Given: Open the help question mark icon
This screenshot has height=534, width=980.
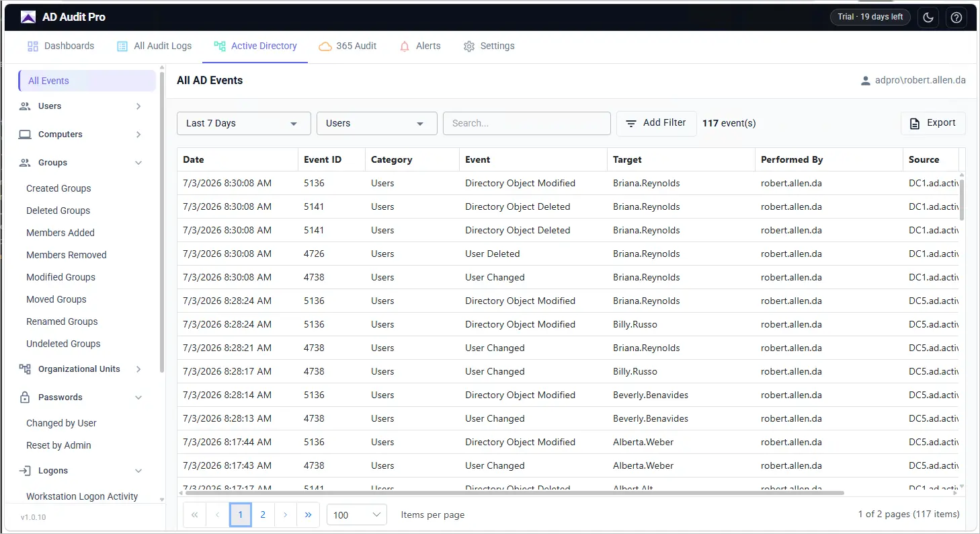Looking at the screenshot, I should (x=956, y=17).
